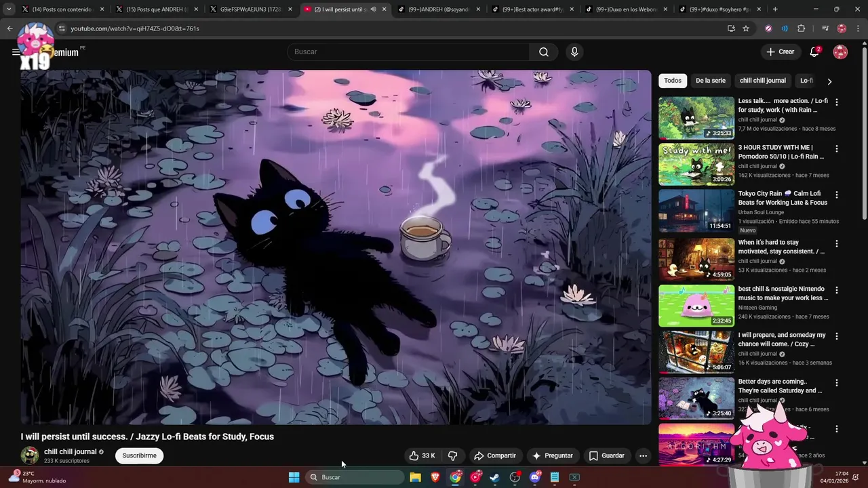The image size is (868, 488).
Task: Click the search magnifier button
Action: tap(544, 52)
